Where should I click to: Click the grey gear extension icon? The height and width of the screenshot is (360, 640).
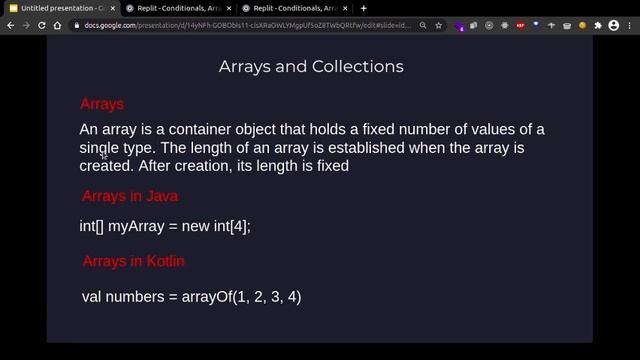pos(505,25)
